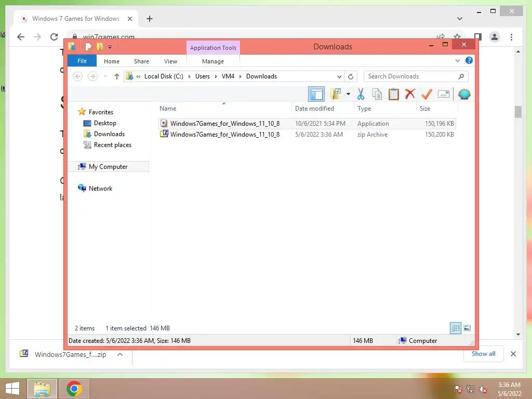This screenshot has height=399, width=532.
Task: Open Quick Access Toolbar customize dropdown
Action: coord(110,47)
